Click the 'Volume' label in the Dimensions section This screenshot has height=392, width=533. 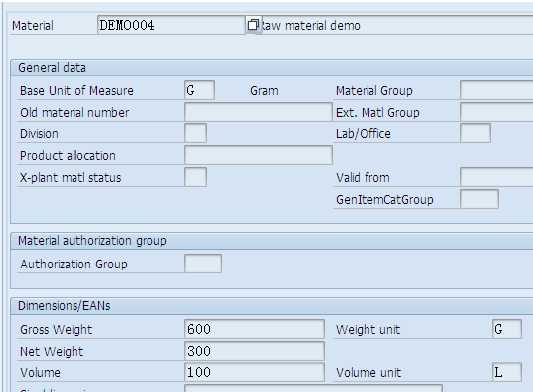point(40,373)
